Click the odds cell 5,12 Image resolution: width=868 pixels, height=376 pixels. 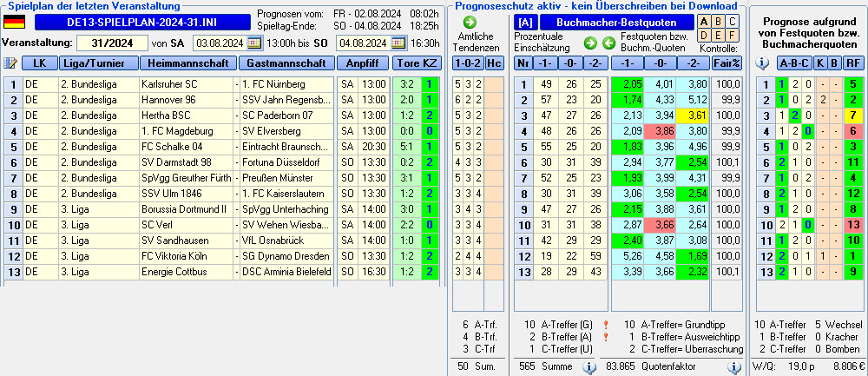coord(692,100)
